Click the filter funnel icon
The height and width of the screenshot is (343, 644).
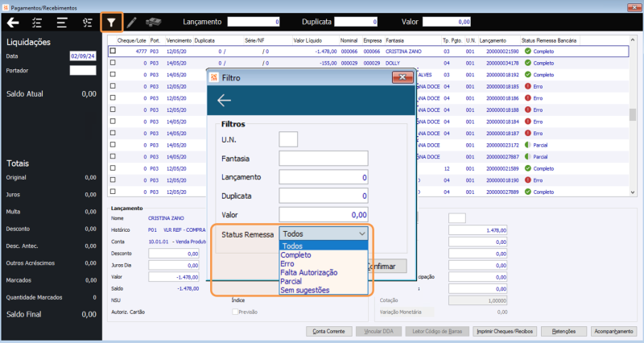111,23
